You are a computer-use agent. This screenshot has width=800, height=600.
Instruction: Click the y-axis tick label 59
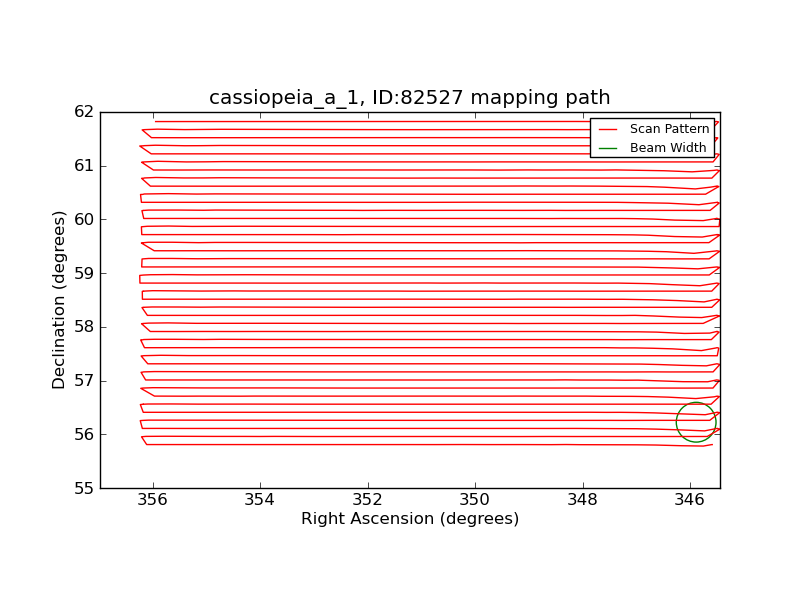[84, 273]
